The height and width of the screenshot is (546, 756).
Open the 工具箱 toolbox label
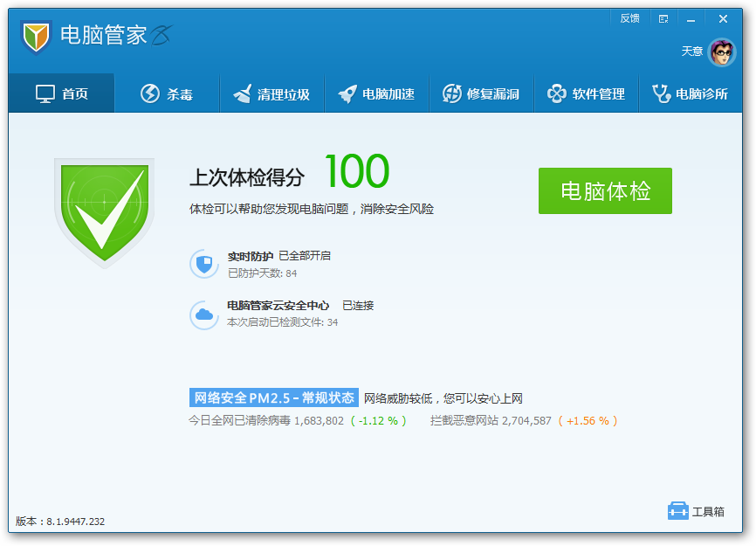(x=708, y=511)
